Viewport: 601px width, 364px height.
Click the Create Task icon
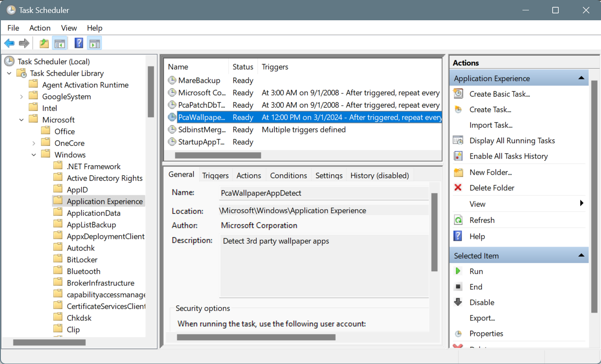[458, 110]
